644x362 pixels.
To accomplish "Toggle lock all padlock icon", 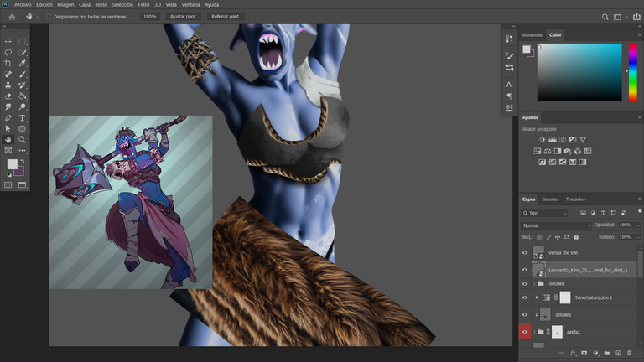I will pyautogui.click(x=576, y=237).
